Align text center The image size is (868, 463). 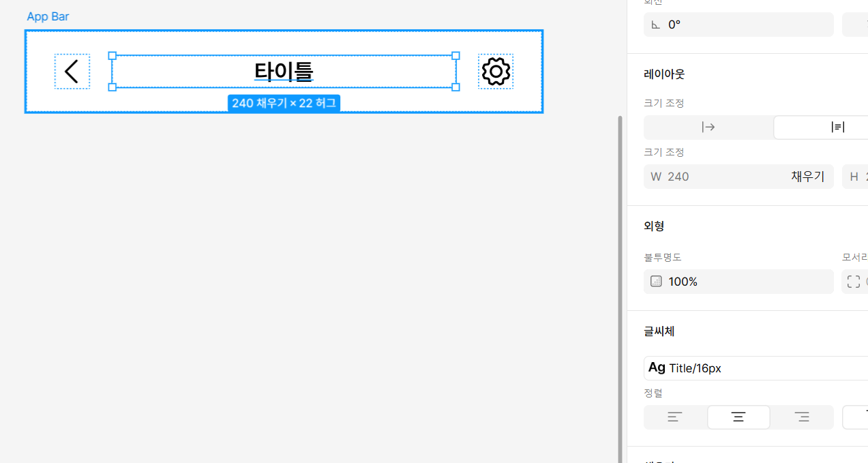pyautogui.click(x=738, y=417)
